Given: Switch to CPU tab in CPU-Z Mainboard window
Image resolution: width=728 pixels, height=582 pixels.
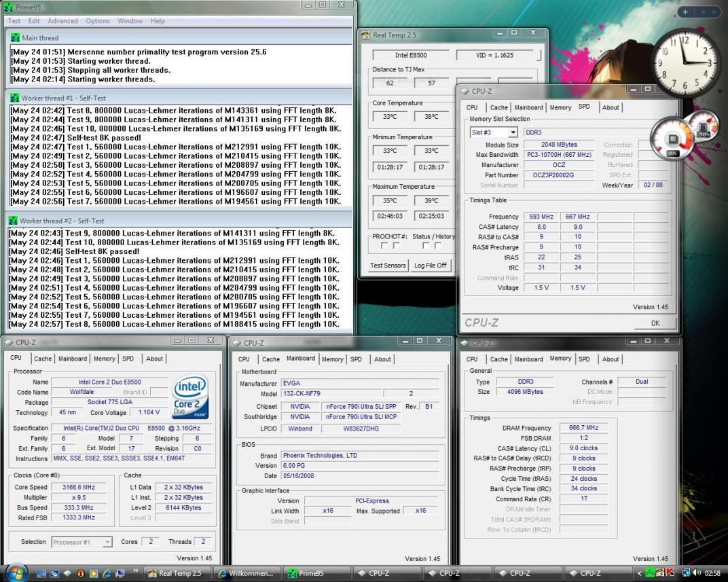Looking at the screenshot, I should (244, 359).
